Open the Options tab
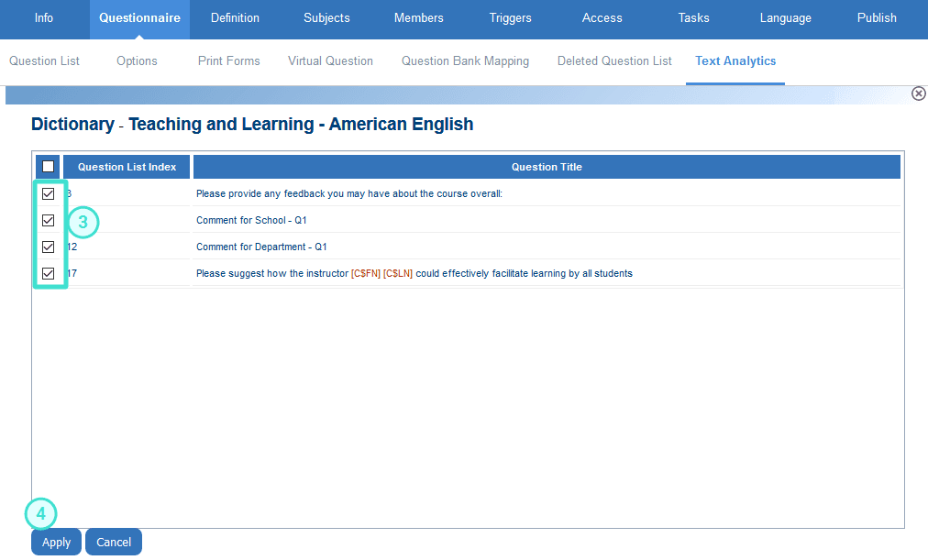The width and height of the screenshot is (928, 560). 136,60
